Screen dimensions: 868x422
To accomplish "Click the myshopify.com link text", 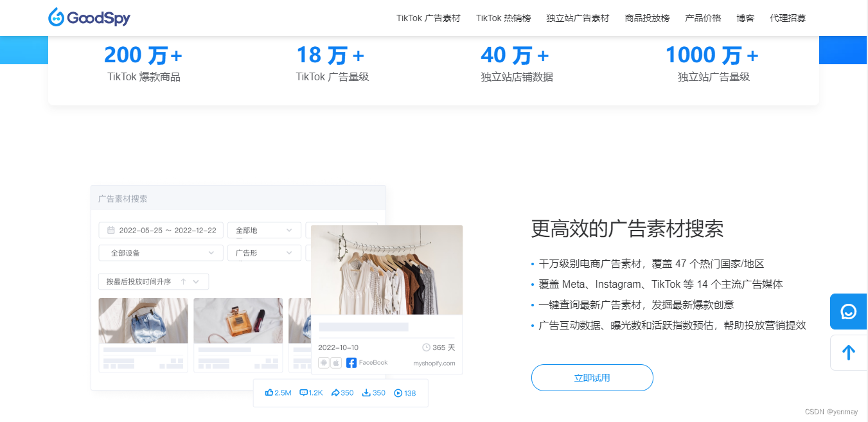I will [434, 363].
